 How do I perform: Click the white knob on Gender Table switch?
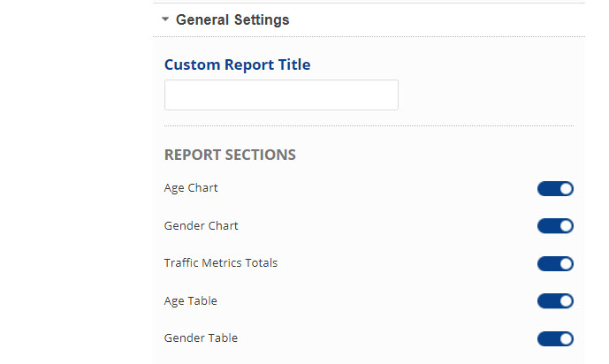click(x=566, y=338)
